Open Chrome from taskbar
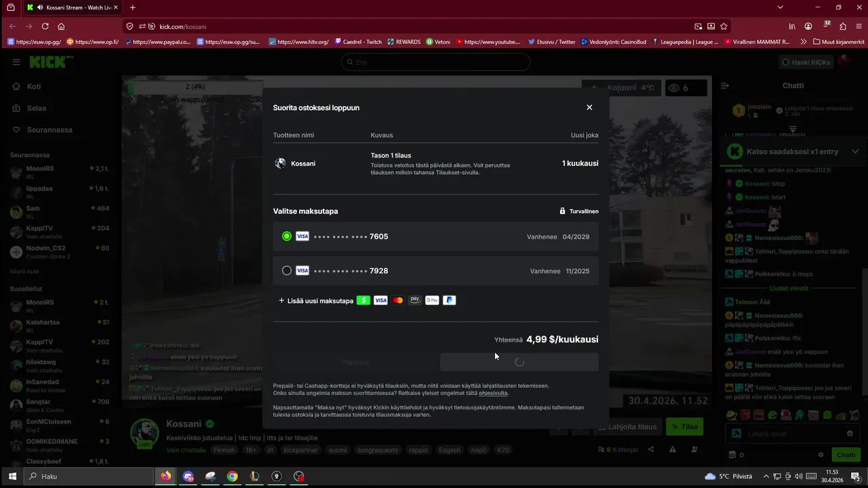Image resolution: width=868 pixels, height=488 pixels. [x=232, y=476]
